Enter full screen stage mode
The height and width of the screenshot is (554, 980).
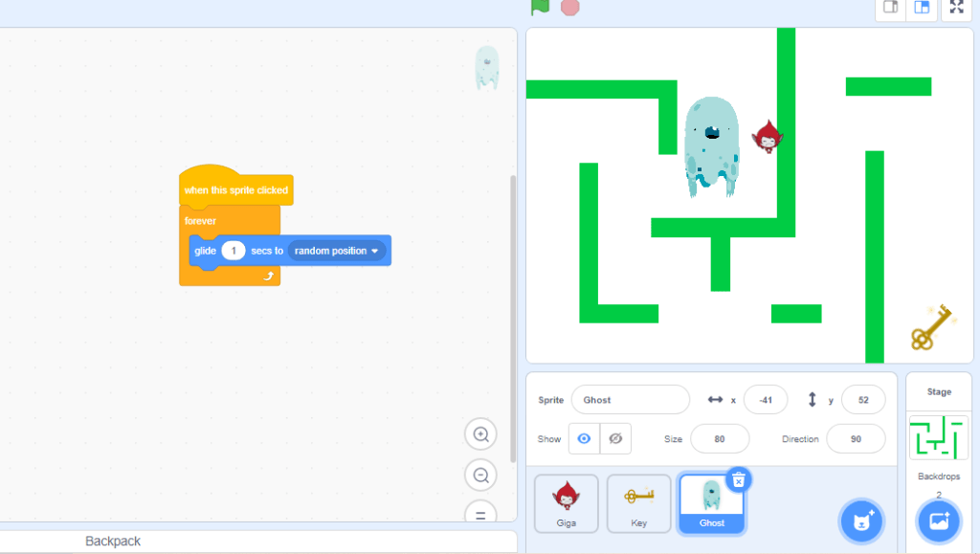(x=956, y=8)
